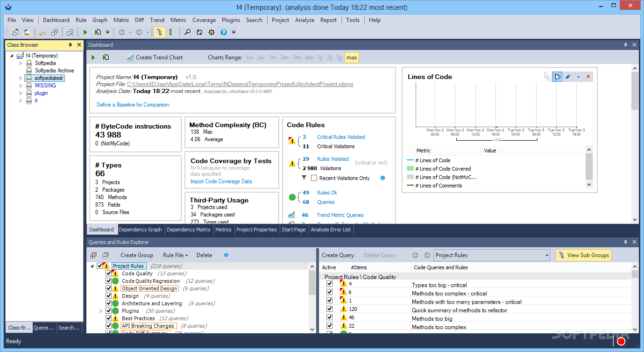Image resolution: width=644 pixels, height=352 pixels.
Task: Collapse the f4 (Temporary) root node
Action: point(12,56)
